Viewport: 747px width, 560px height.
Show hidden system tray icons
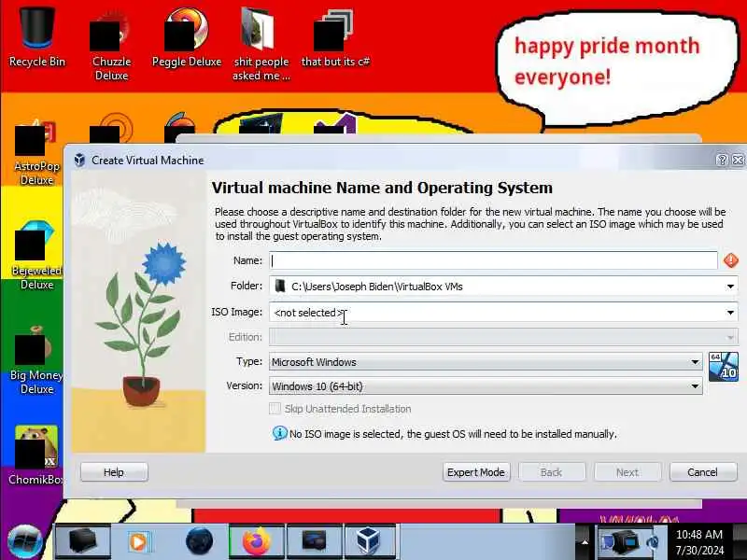[585, 542]
